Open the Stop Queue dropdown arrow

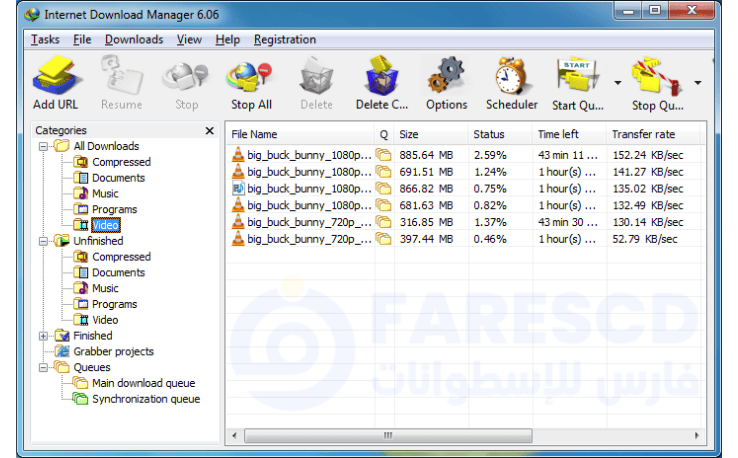tap(698, 83)
